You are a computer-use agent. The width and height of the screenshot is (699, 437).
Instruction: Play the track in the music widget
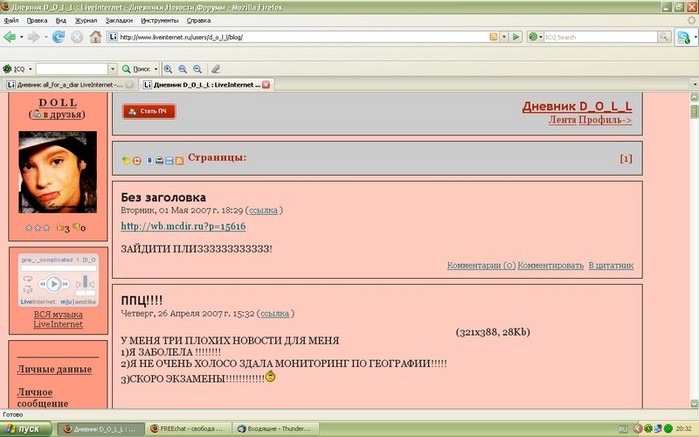tap(54, 284)
